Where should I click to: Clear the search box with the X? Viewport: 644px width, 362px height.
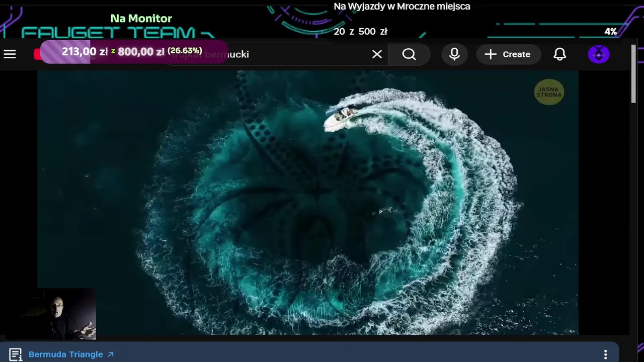coord(377,54)
